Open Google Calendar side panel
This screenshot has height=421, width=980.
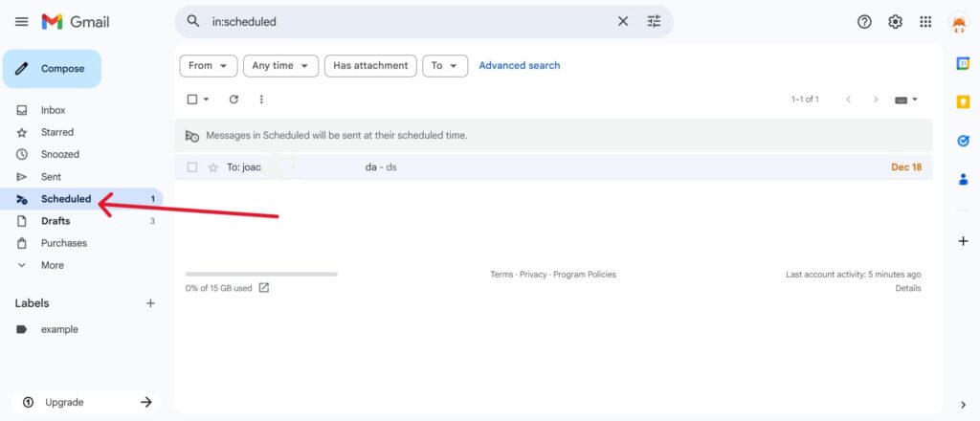pos(963,64)
